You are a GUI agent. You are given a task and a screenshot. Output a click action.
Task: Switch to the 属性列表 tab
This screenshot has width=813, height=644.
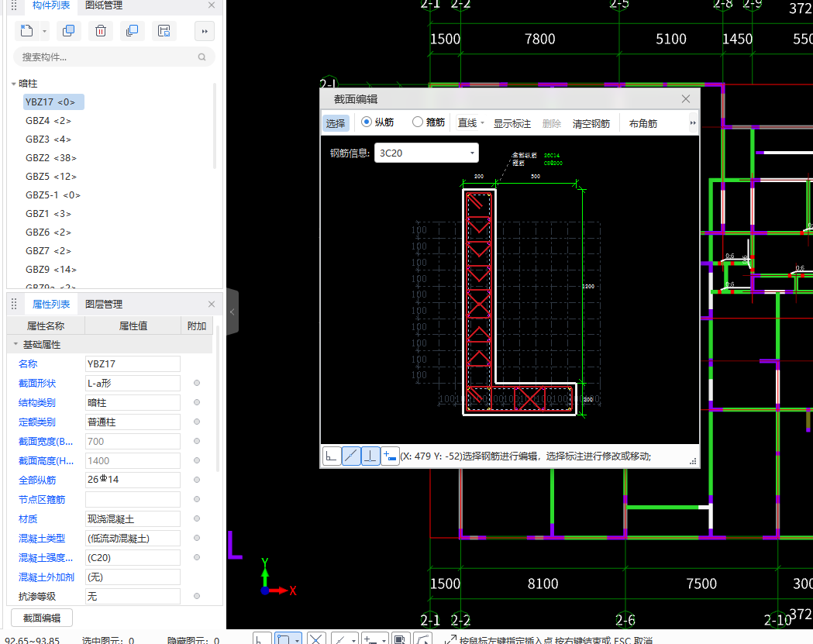(x=51, y=305)
